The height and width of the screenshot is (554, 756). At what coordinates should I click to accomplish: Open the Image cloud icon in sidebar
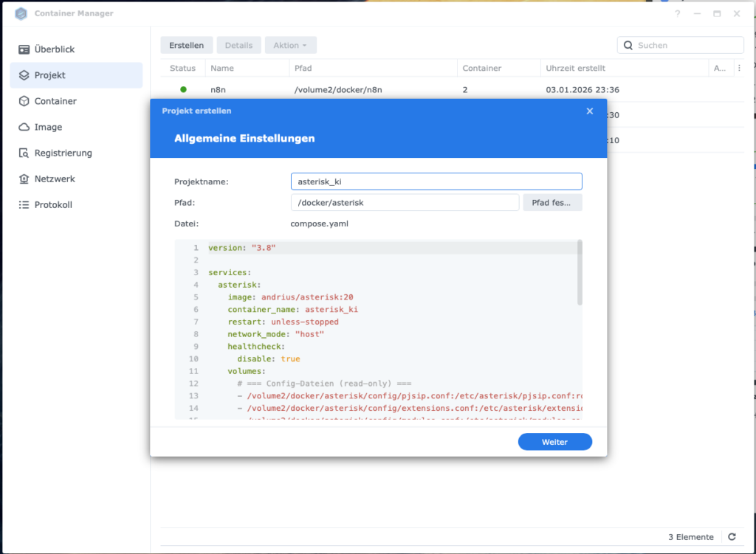click(x=24, y=127)
